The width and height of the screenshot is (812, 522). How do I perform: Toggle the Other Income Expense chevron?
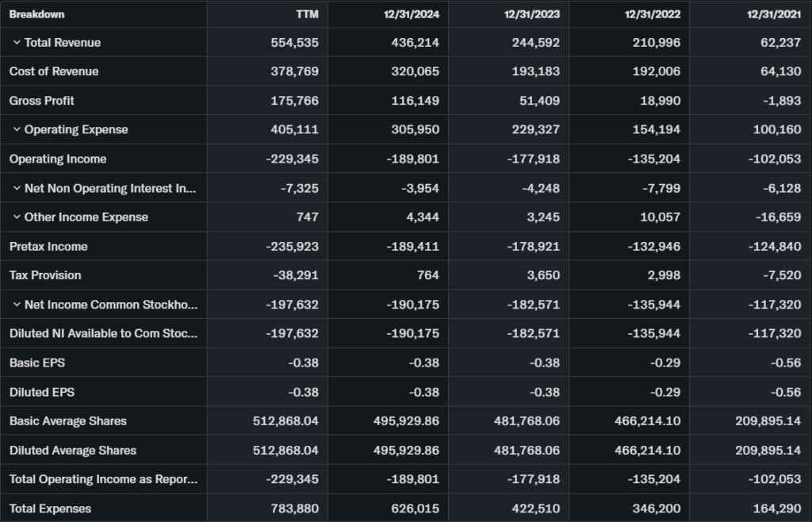pyautogui.click(x=16, y=217)
